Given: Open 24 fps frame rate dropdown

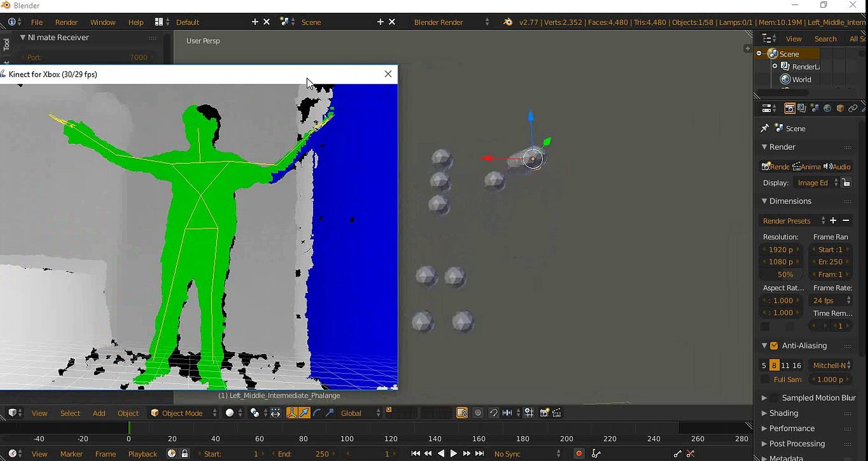Looking at the screenshot, I should tap(832, 300).
